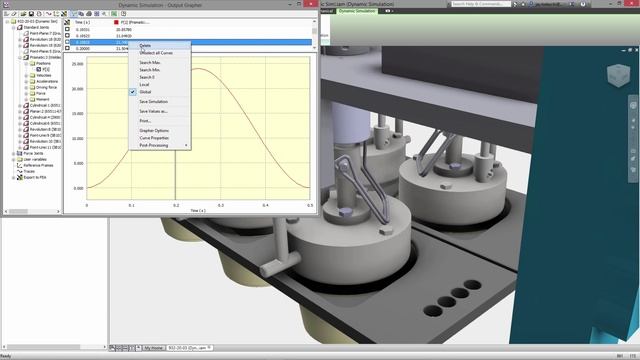Check the box for row 0.20000
The height and width of the screenshot is (360, 640).
click(67, 48)
